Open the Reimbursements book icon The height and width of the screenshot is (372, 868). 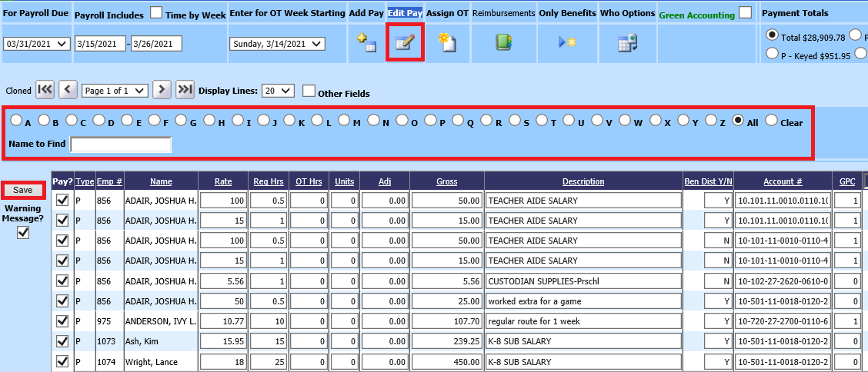pos(503,44)
